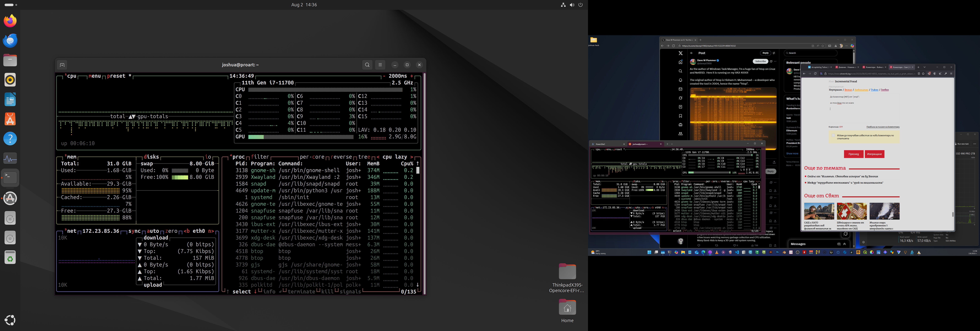This screenshot has width=980, height=331.
Task: Toggle io mode in btop disks box
Action: (x=208, y=157)
